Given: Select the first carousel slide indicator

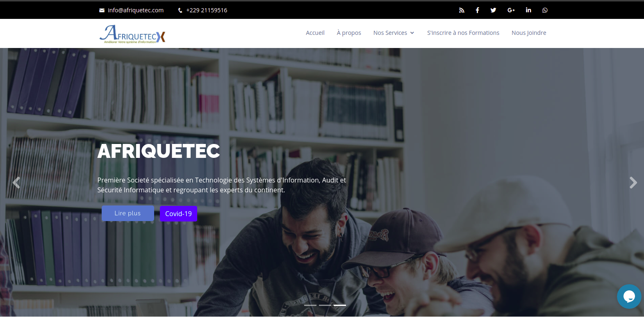Looking at the screenshot, I should (x=310, y=305).
